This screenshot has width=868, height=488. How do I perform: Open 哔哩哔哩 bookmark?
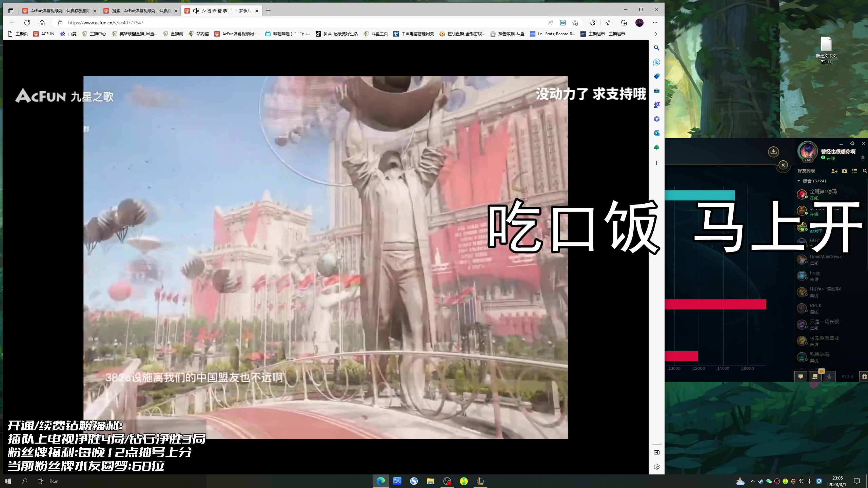point(288,34)
